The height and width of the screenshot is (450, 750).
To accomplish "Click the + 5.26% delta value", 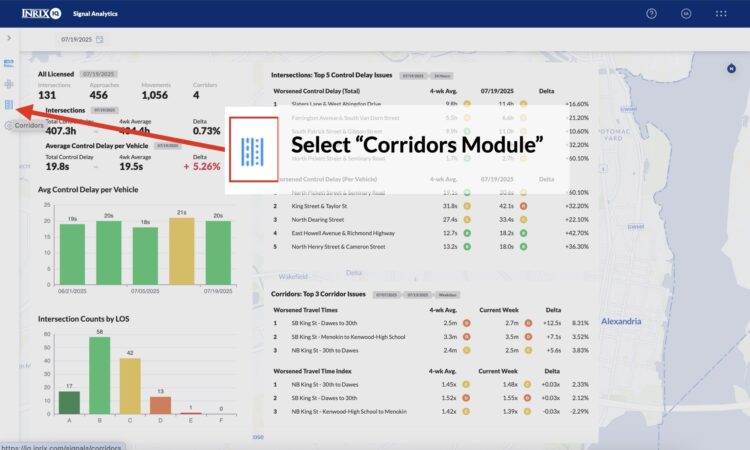I will tap(202, 166).
